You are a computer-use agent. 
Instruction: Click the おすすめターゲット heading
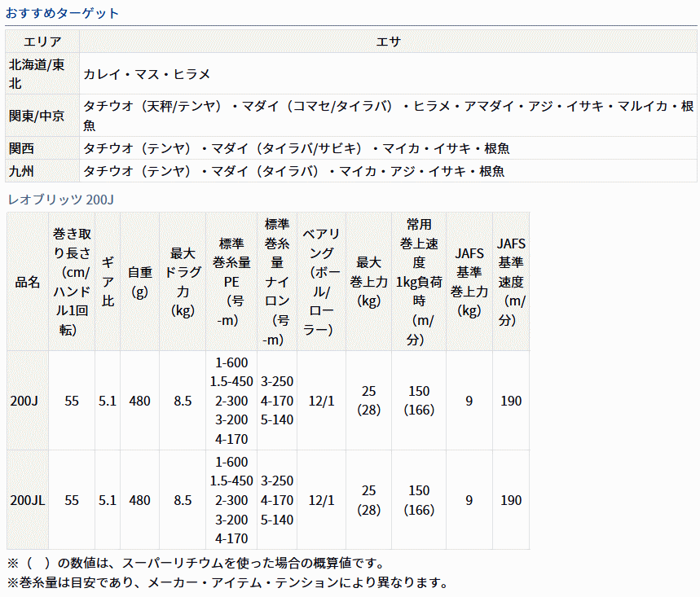point(62,13)
